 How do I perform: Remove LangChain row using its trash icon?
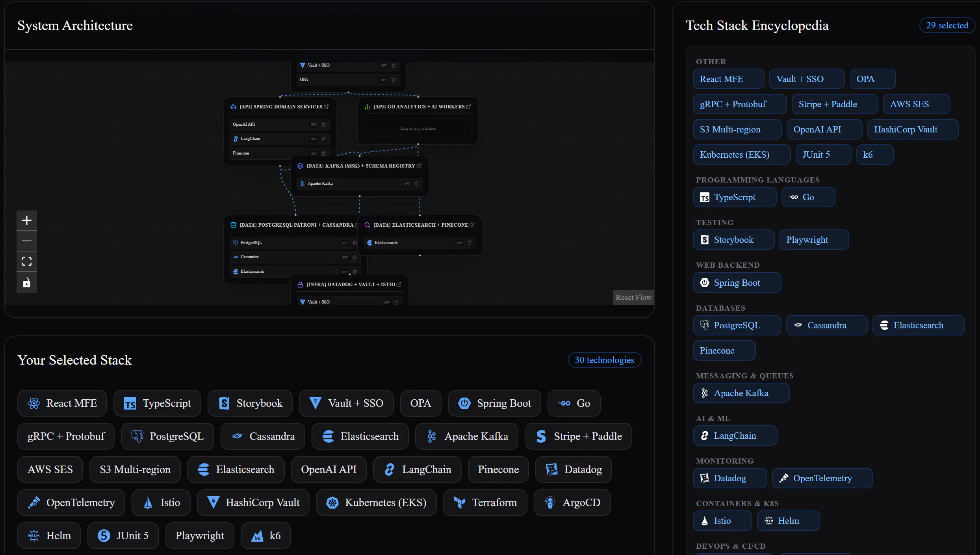click(324, 139)
